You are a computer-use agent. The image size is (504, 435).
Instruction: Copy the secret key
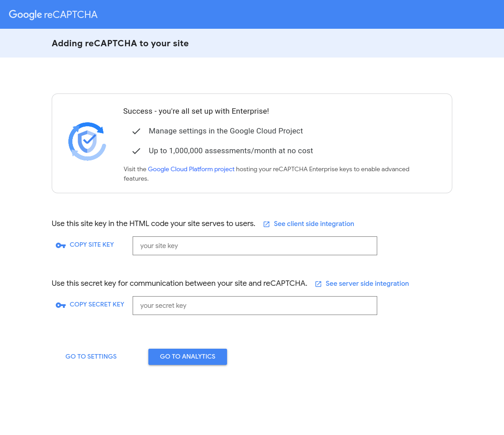(x=97, y=305)
